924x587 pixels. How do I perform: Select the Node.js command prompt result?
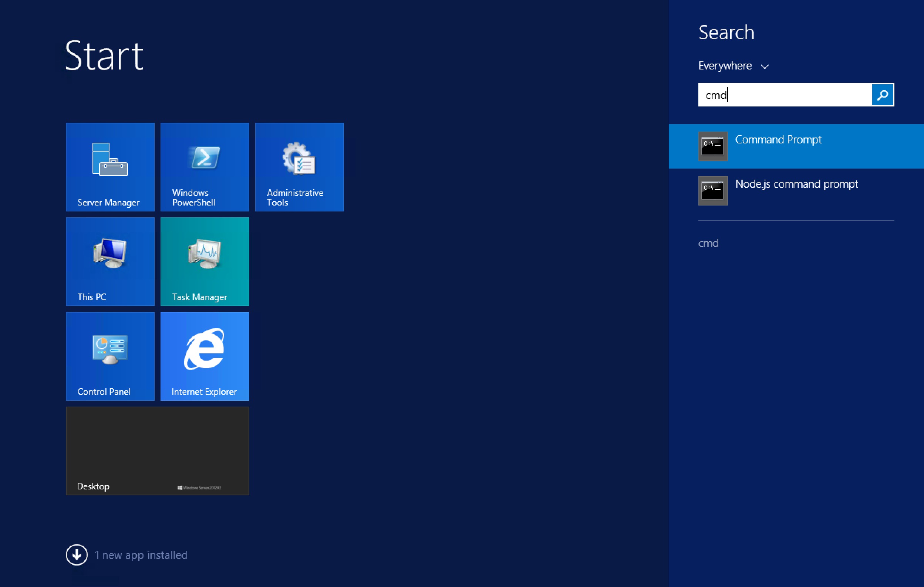pos(796,184)
